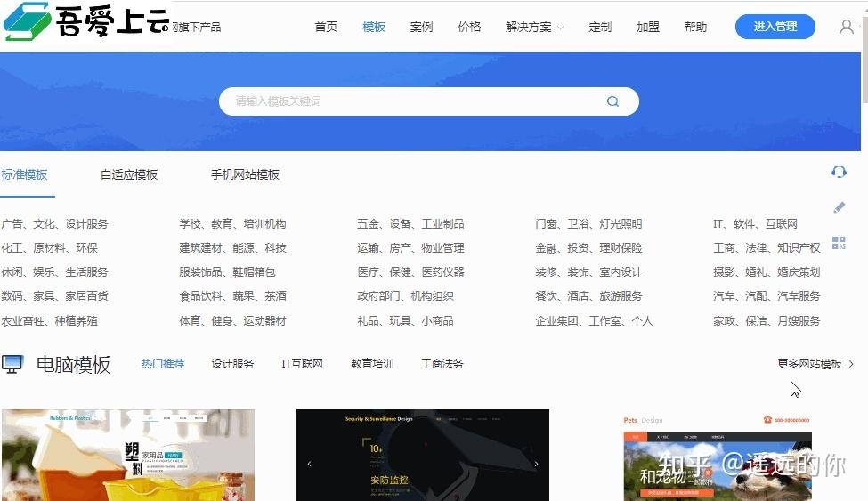Screen dimensions: 868x501
Task: Open 金融、投资、理财保险 category
Action: (588, 248)
